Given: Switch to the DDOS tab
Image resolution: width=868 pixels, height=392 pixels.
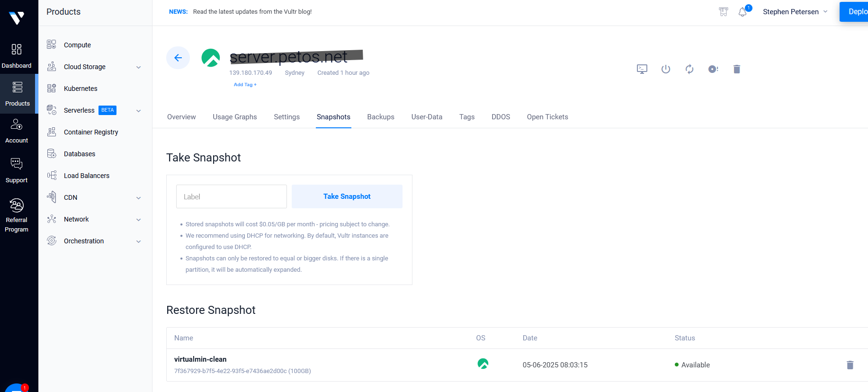Looking at the screenshot, I should pos(501,117).
